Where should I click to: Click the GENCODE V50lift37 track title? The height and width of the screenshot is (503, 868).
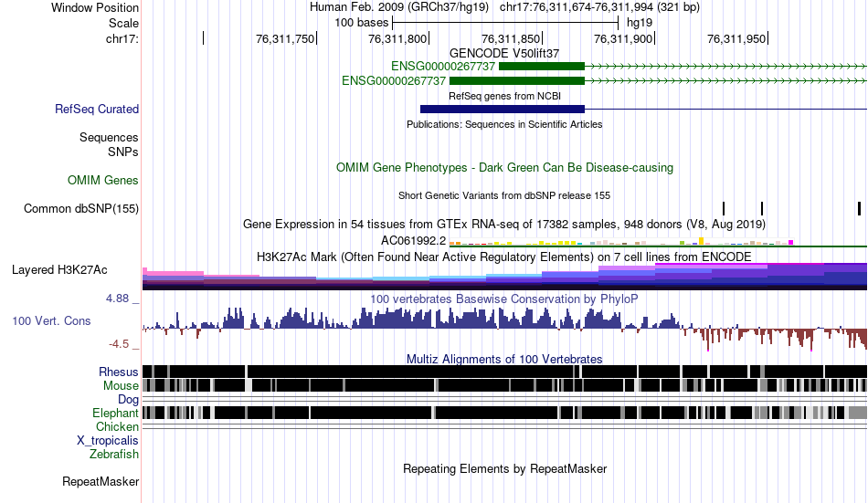coord(504,53)
